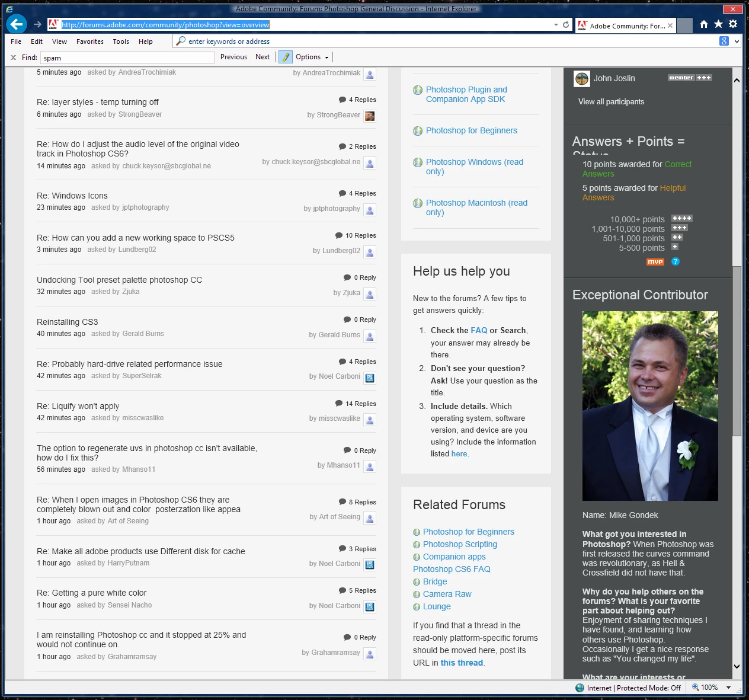This screenshot has width=749, height=700.
Task: Open the Home icon in browser
Action: (704, 24)
